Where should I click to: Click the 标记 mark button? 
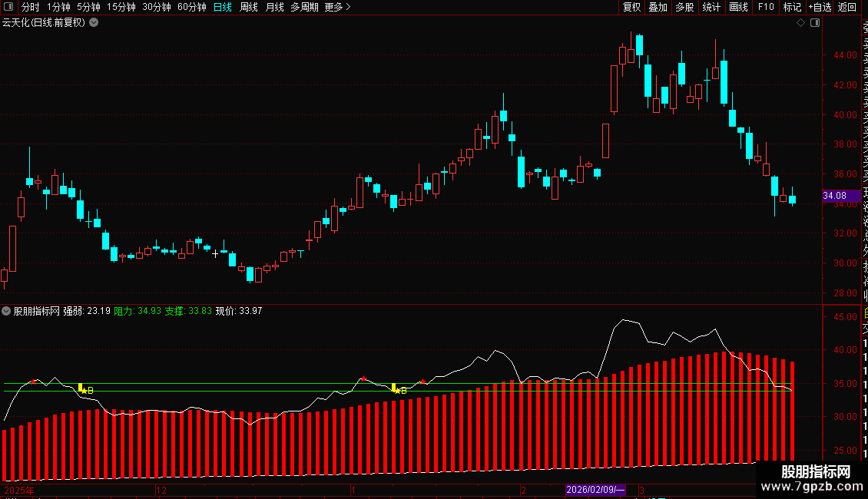click(792, 7)
